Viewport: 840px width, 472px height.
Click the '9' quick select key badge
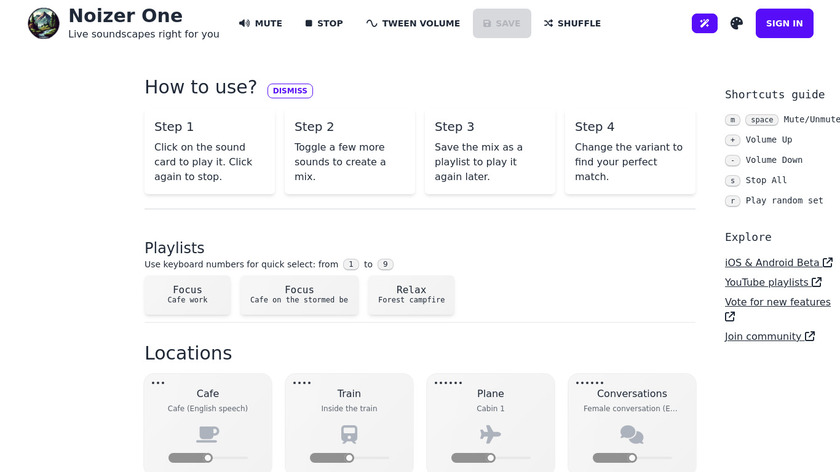(385, 264)
